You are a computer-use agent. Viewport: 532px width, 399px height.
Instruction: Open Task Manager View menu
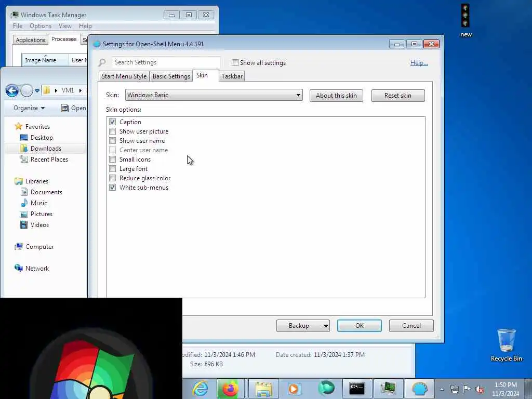(x=65, y=26)
